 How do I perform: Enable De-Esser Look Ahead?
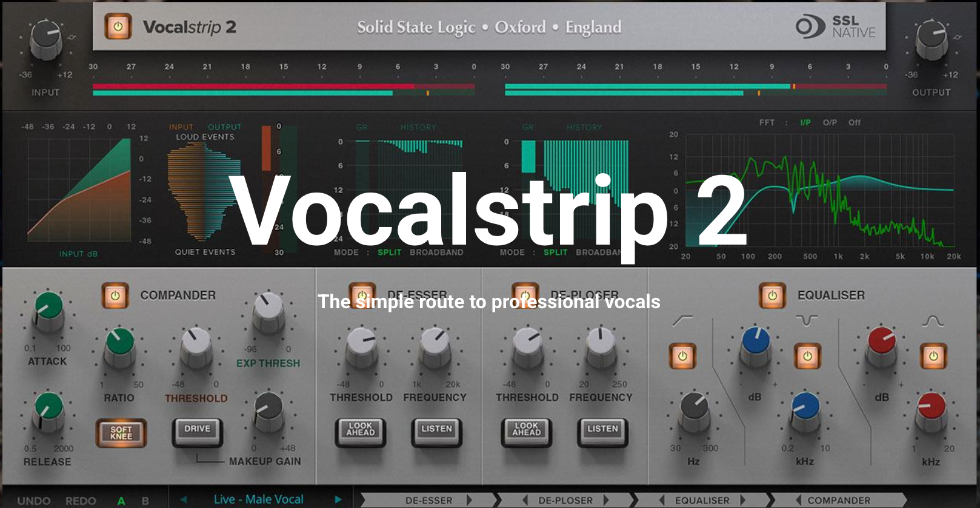(x=361, y=432)
